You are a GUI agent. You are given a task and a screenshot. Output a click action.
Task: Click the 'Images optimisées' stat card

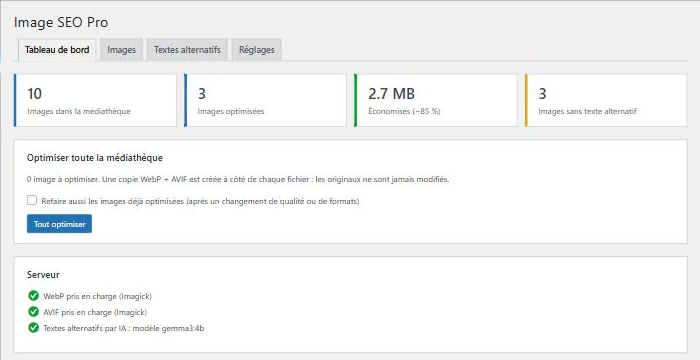(x=265, y=100)
